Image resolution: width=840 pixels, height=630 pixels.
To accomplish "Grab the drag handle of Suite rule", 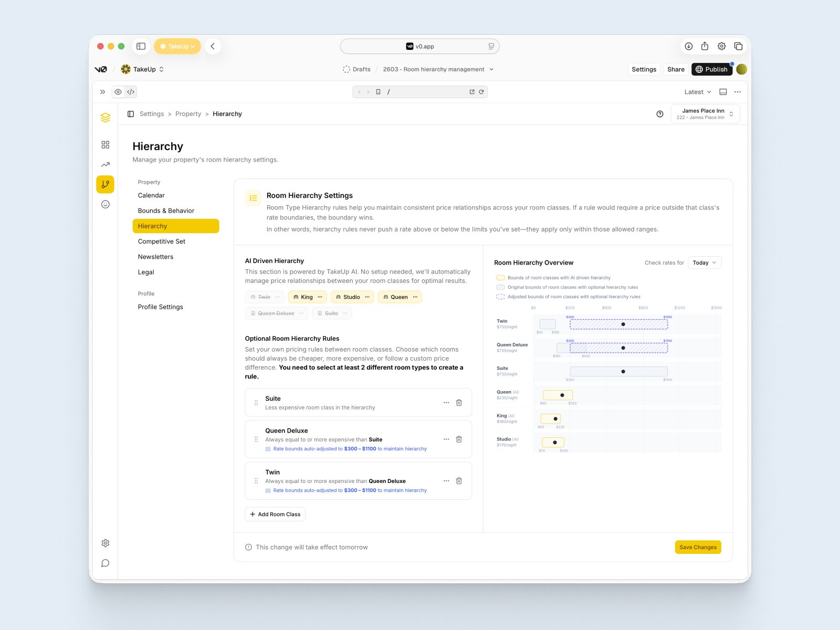I will (x=256, y=403).
